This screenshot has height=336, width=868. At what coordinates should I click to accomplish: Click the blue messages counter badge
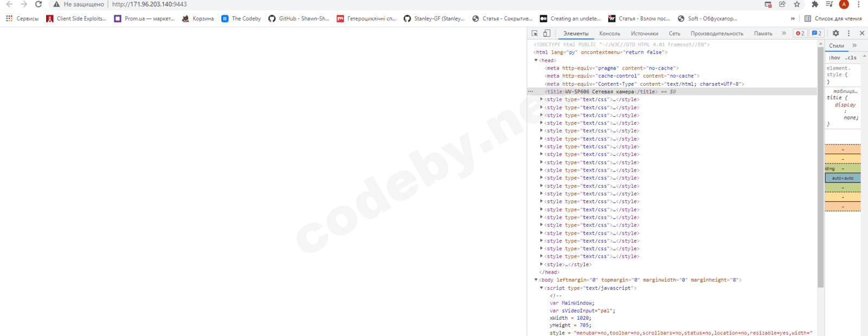pyautogui.click(x=816, y=33)
